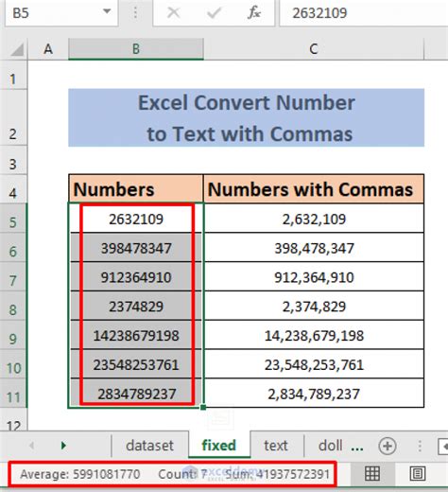
Task: Select row 5 header
Action: [13, 219]
